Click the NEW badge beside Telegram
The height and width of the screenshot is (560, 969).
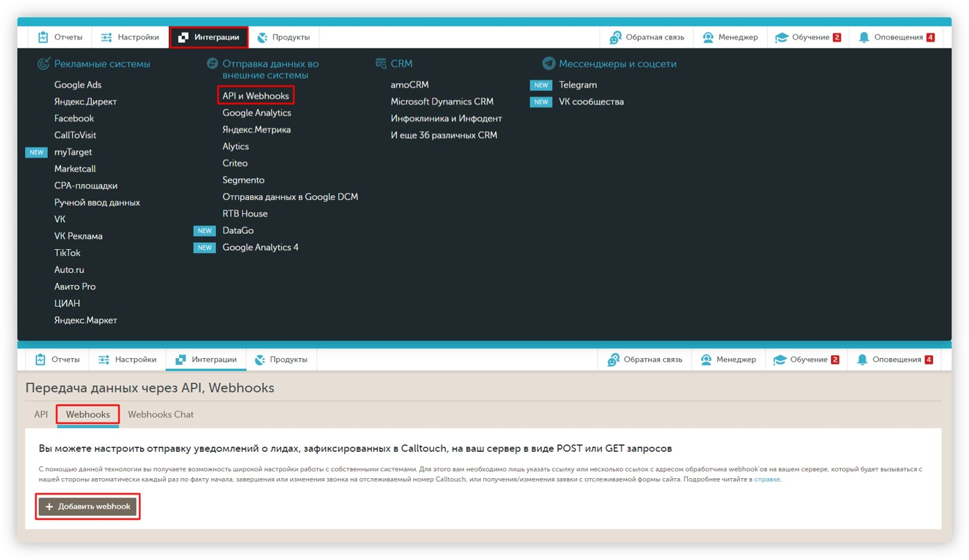[541, 85]
